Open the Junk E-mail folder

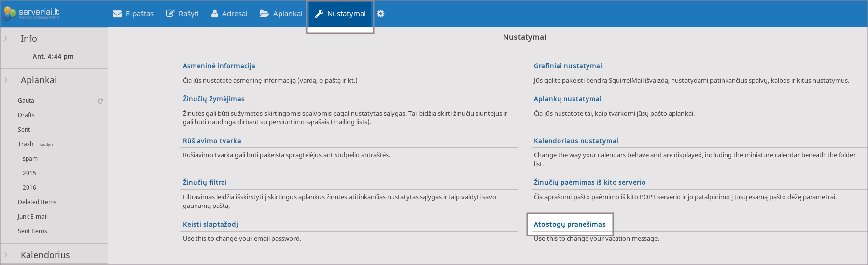32,216
